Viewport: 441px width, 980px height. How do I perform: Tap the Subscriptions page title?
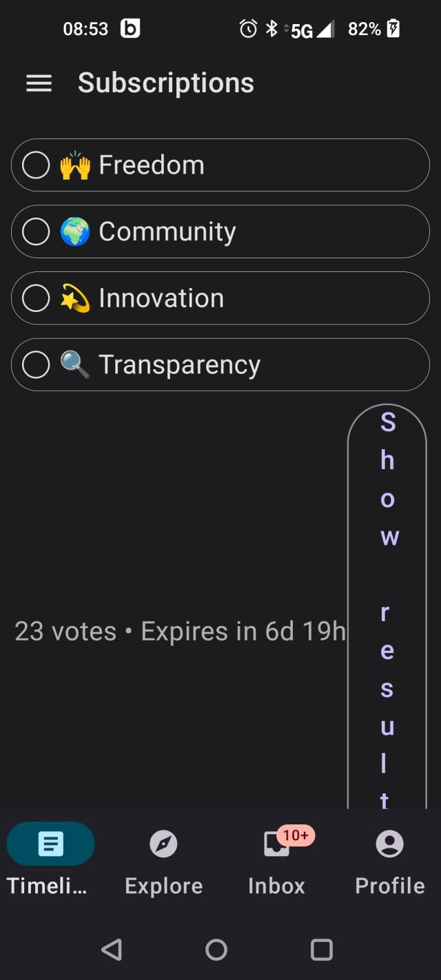(x=166, y=83)
